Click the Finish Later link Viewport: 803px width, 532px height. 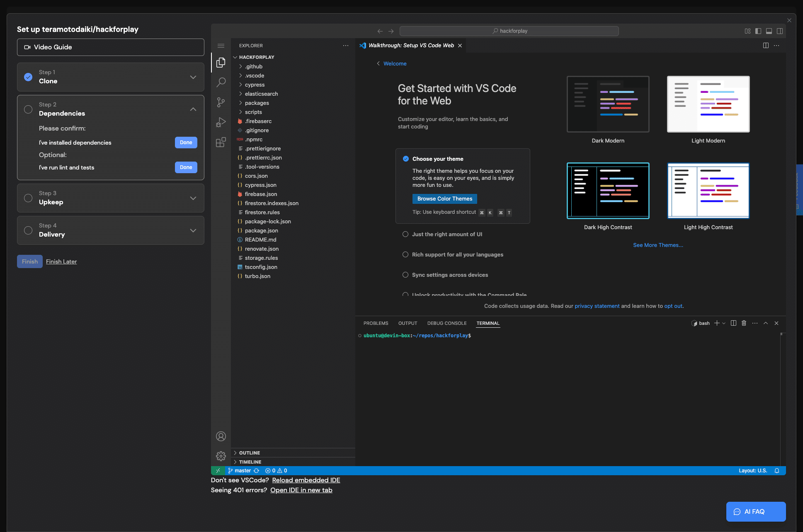click(x=61, y=261)
